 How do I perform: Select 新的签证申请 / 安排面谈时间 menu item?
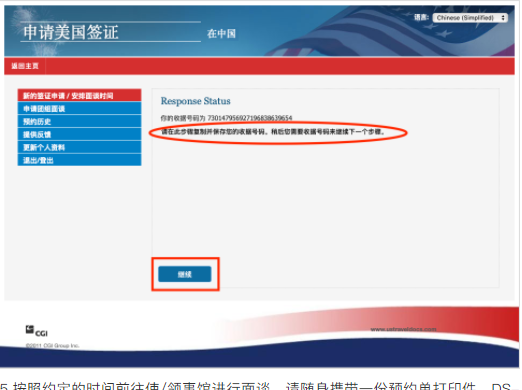[79, 96]
